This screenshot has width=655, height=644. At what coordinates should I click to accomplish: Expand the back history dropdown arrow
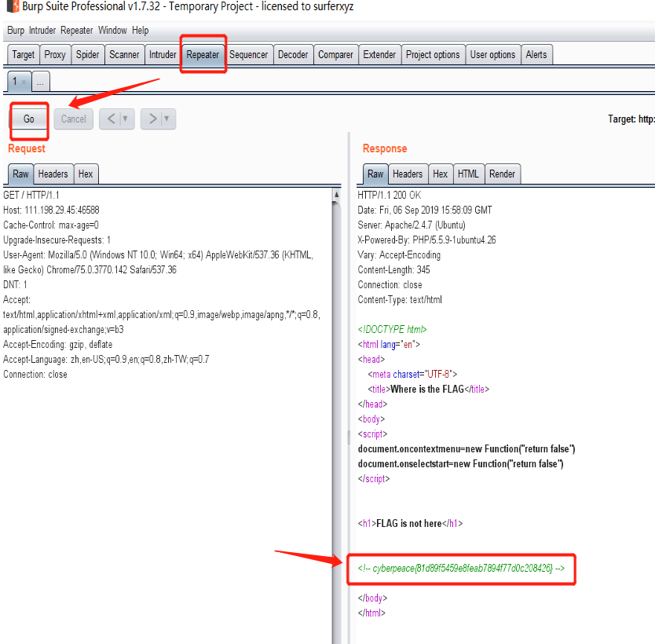[126, 119]
